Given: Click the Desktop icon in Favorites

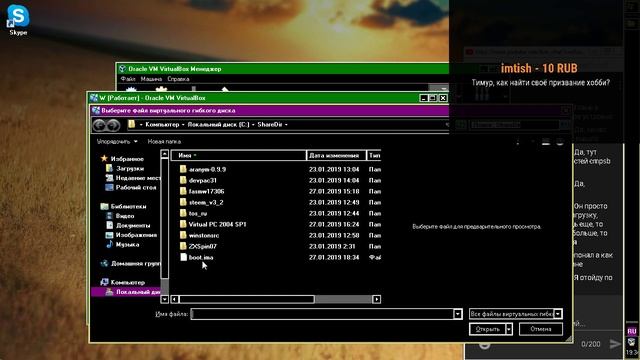Looking at the screenshot, I should (109, 187).
